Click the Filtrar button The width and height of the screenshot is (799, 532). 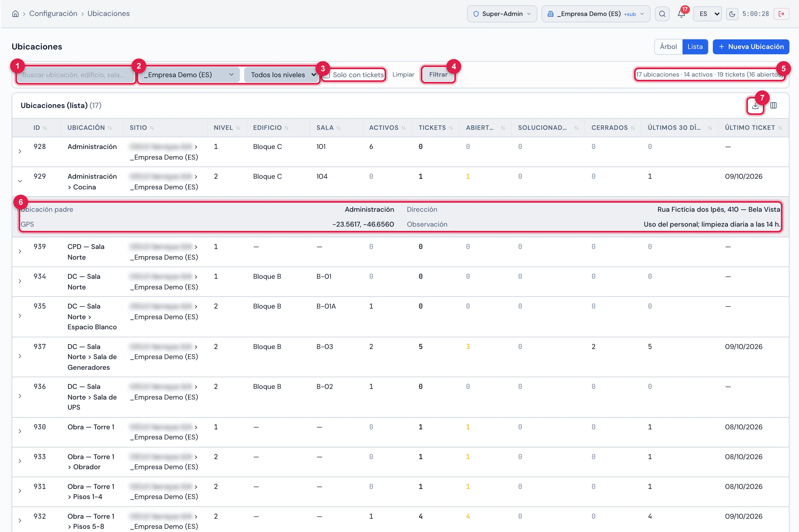pyautogui.click(x=438, y=74)
